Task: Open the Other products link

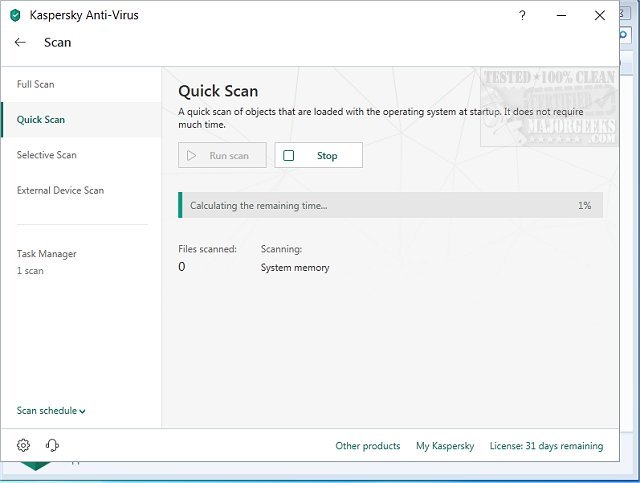Action: 368,446
